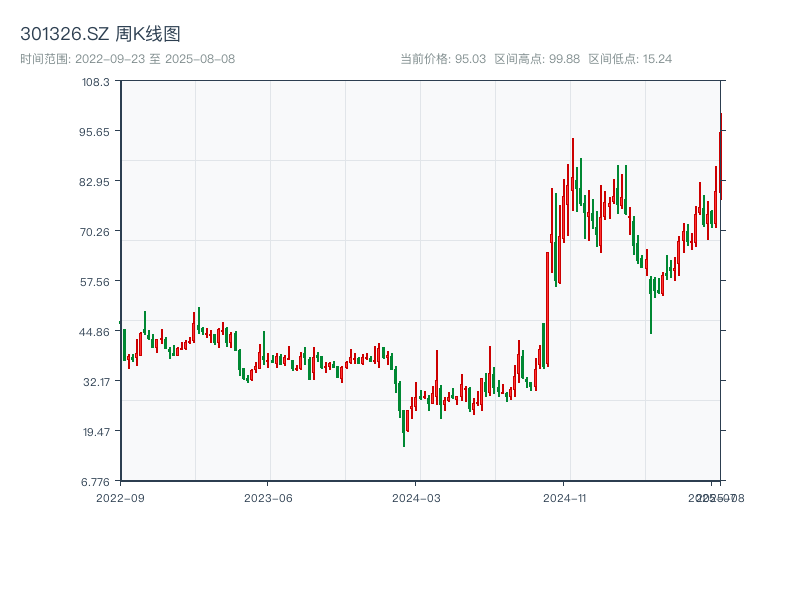Click the 301326.SZ 周K线图 chart title
Screen dimensions: 800x600
(100, 35)
